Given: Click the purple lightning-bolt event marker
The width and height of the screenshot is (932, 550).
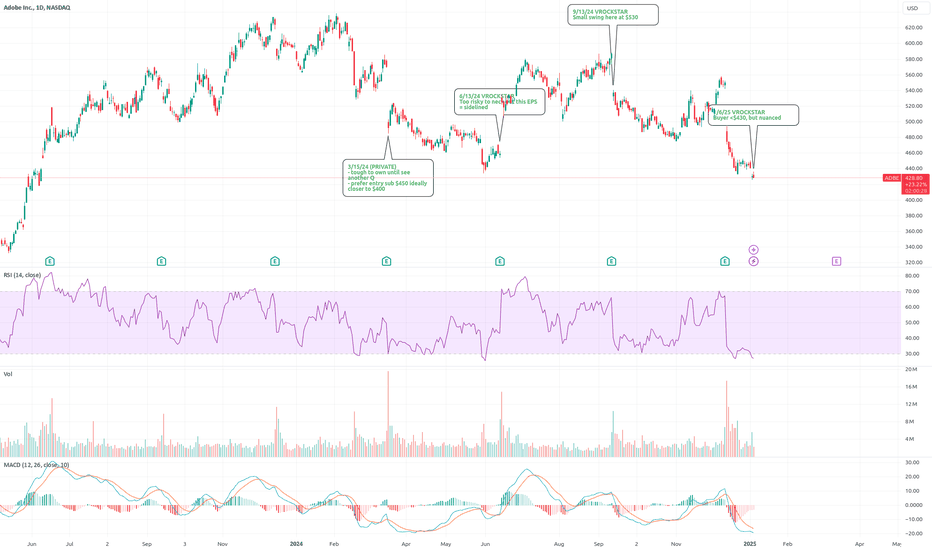Looking at the screenshot, I should 753,261.
